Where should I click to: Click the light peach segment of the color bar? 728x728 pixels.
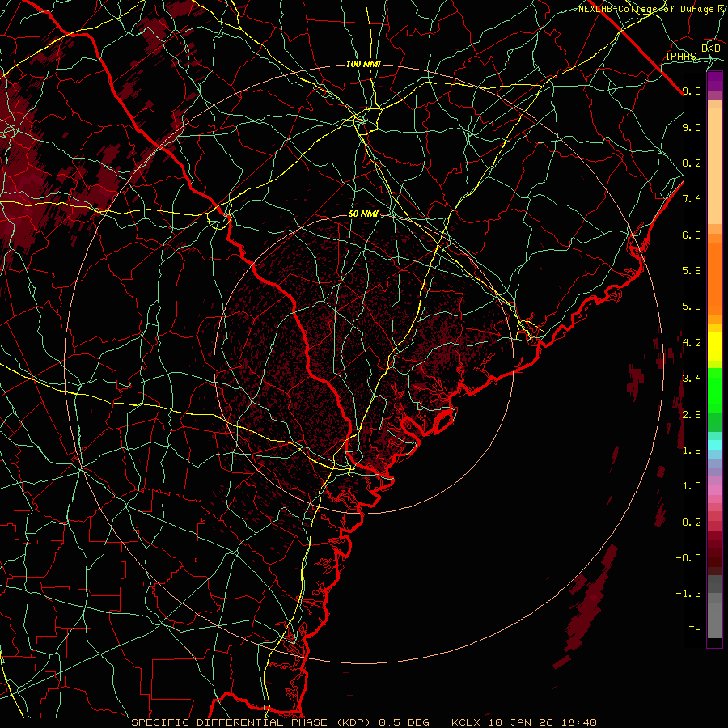714,166
